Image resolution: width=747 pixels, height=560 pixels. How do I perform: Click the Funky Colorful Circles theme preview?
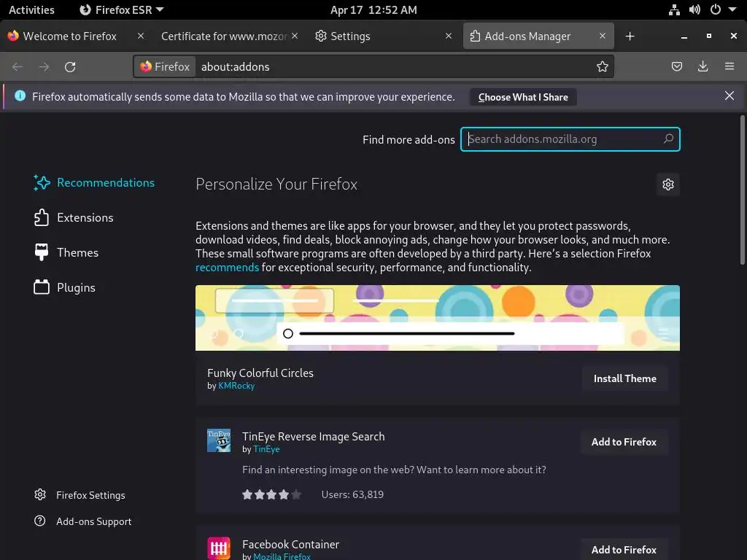pyautogui.click(x=438, y=318)
